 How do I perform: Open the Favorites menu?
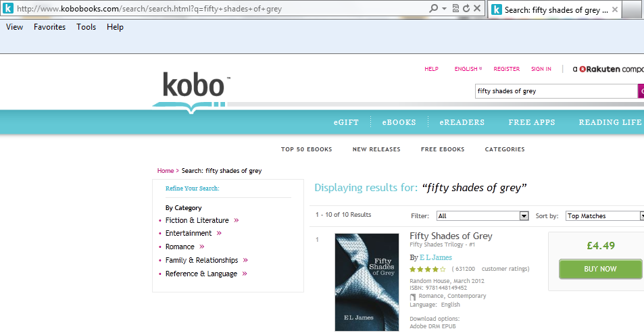coord(50,27)
